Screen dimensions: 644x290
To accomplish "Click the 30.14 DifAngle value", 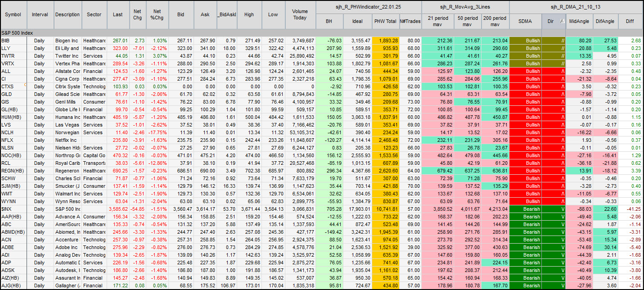I will click(x=604, y=247).
